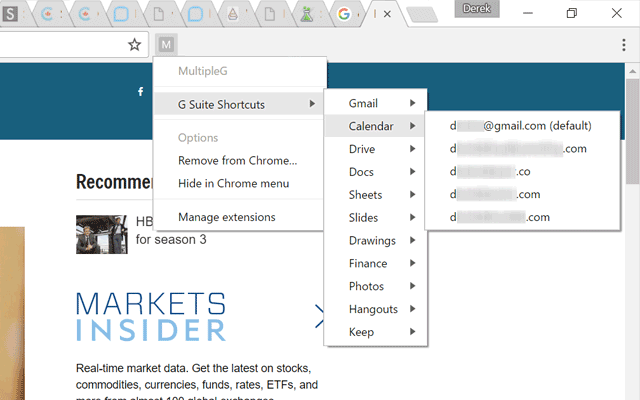The image size is (640, 400).
Task: Switch to the second tab with C icon
Action: pyautogui.click(x=85, y=14)
